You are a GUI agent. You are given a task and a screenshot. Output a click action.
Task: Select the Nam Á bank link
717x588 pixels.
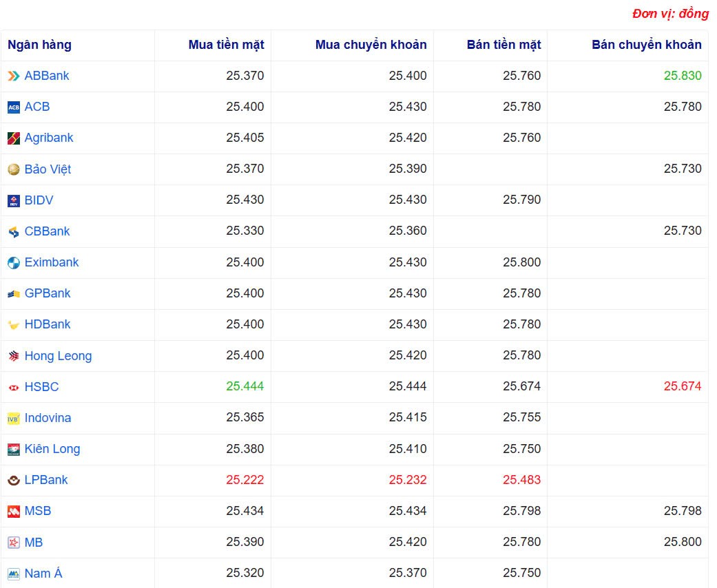[44, 573]
